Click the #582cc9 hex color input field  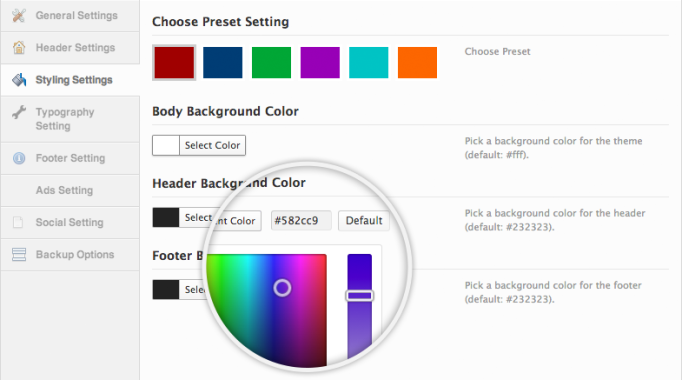coord(301,220)
